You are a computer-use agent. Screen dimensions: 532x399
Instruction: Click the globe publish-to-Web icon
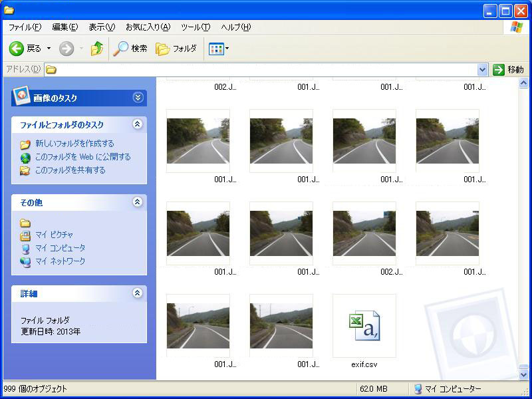pyautogui.click(x=25, y=158)
